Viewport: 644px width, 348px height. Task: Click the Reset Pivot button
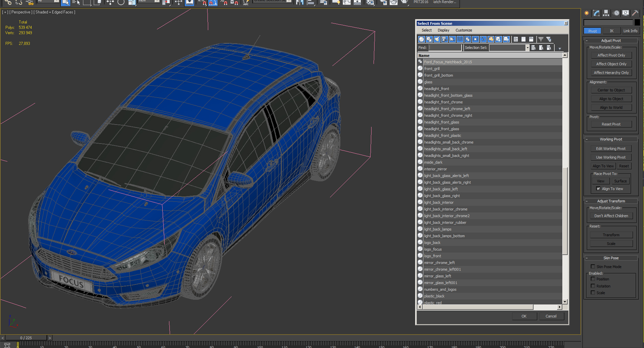[x=611, y=124]
